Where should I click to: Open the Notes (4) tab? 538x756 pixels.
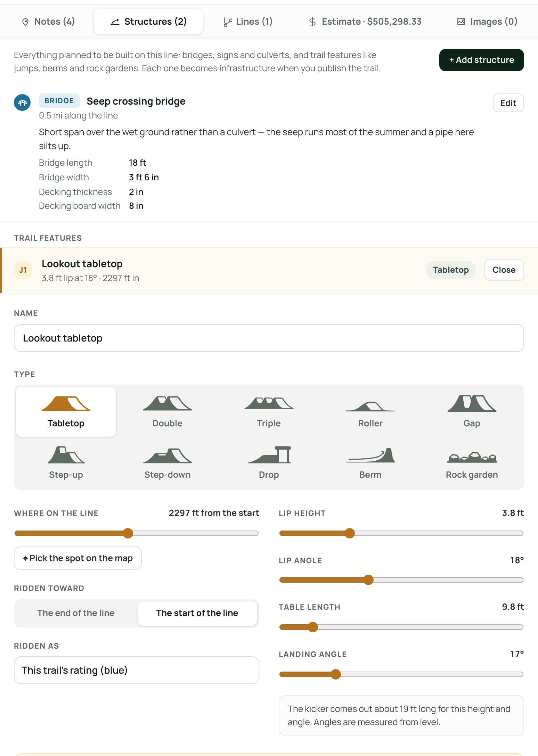(48, 22)
